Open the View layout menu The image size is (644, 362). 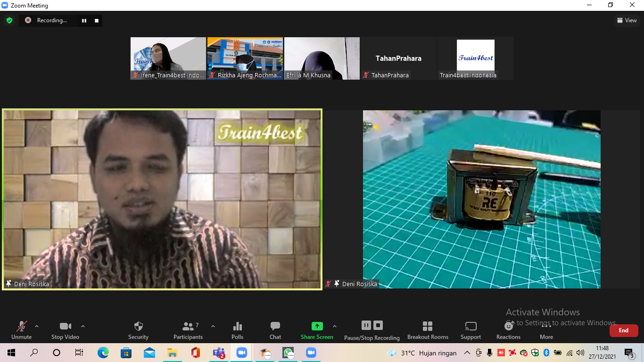pos(627,20)
